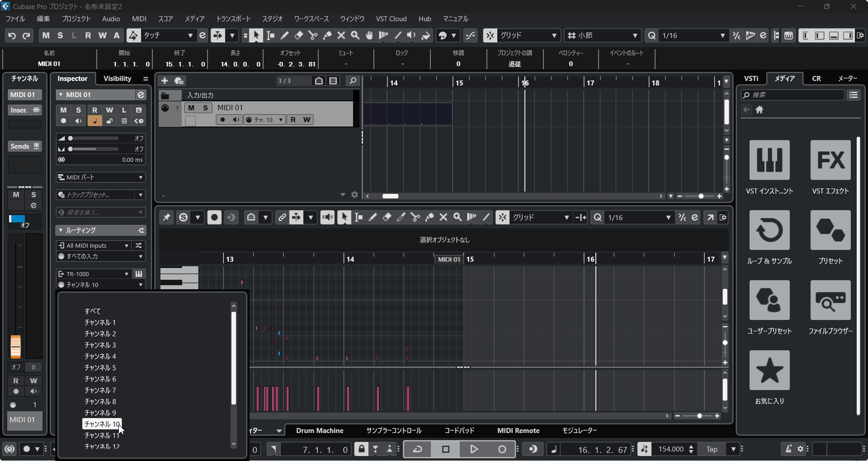868x461 pixels.
Task: Open the VST Effects media tile
Action: 830,160
